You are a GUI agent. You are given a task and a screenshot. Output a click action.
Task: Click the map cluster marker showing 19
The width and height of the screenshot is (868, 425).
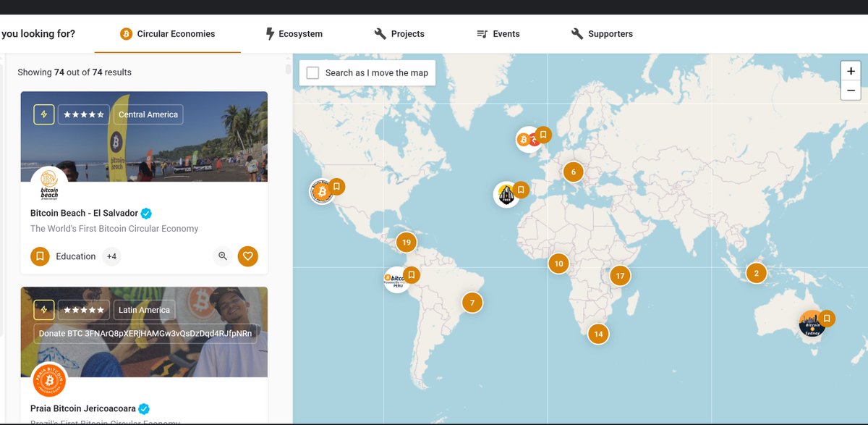[407, 243]
